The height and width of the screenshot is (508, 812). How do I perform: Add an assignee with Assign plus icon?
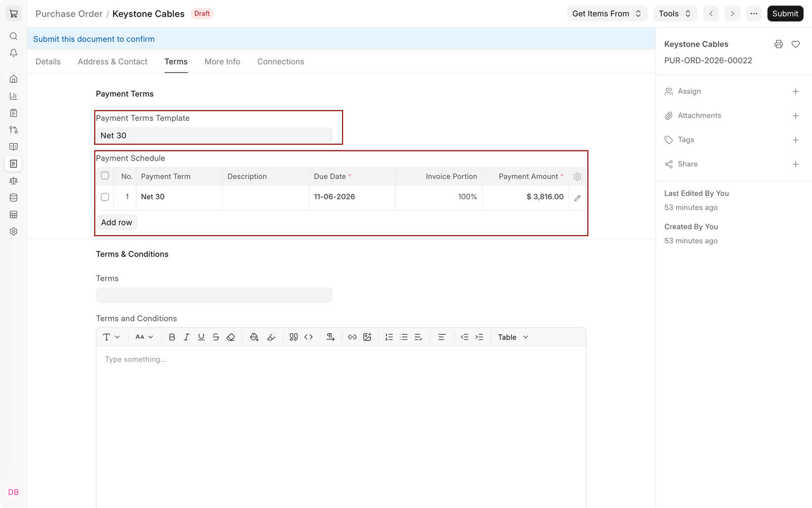pyautogui.click(x=796, y=91)
